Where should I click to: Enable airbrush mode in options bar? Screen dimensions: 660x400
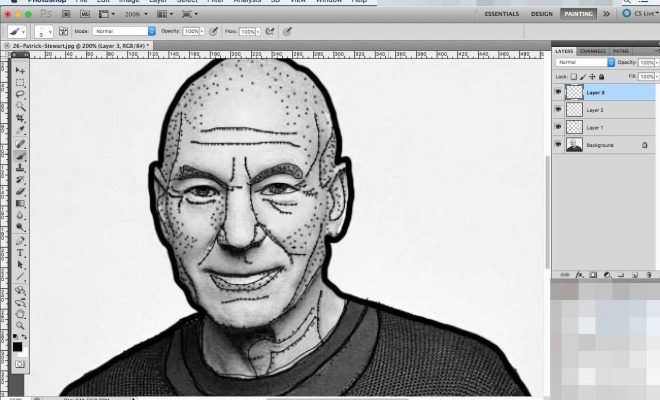pyautogui.click(x=270, y=31)
